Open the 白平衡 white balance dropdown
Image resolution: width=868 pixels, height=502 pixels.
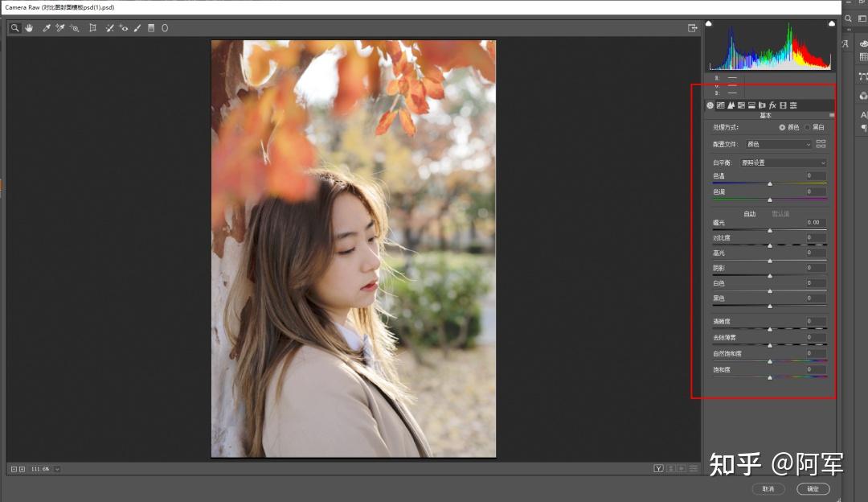click(783, 163)
